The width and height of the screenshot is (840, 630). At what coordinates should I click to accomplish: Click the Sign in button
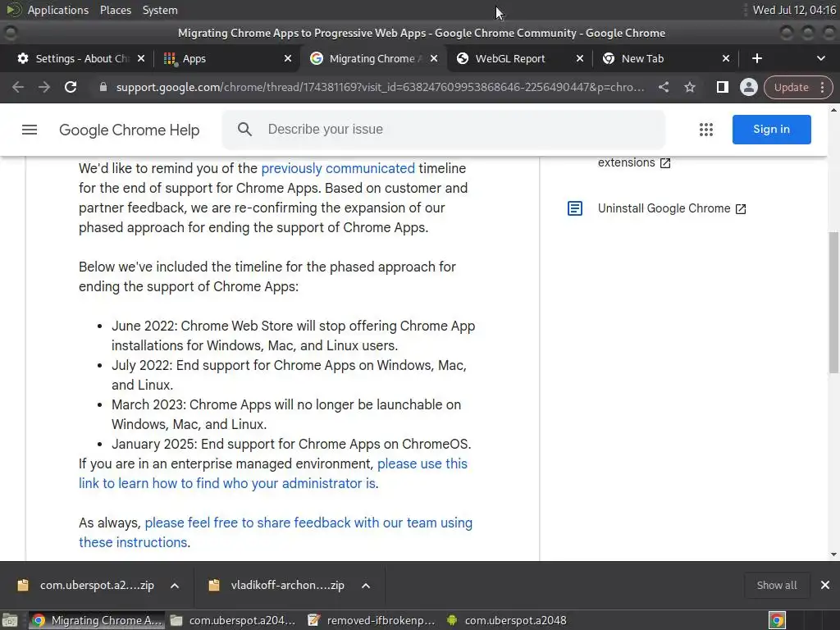(771, 129)
